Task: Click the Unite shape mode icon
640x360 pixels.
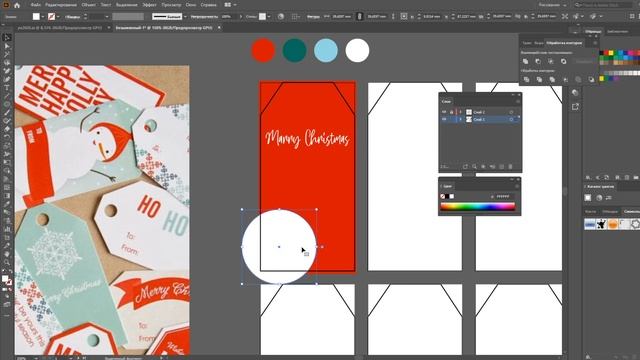Action: coord(525,61)
